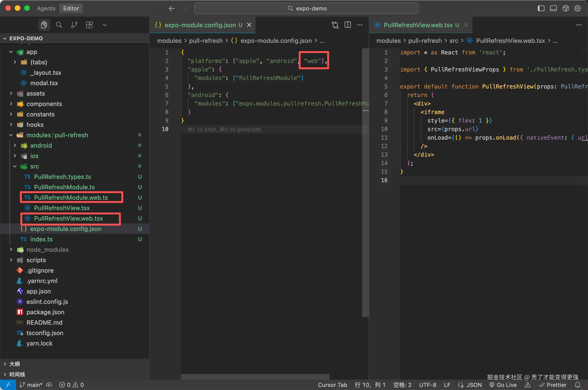Toggle the primary side bar layout button
The height and width of the screenshot is (390, 588).
tap(541, 8)
